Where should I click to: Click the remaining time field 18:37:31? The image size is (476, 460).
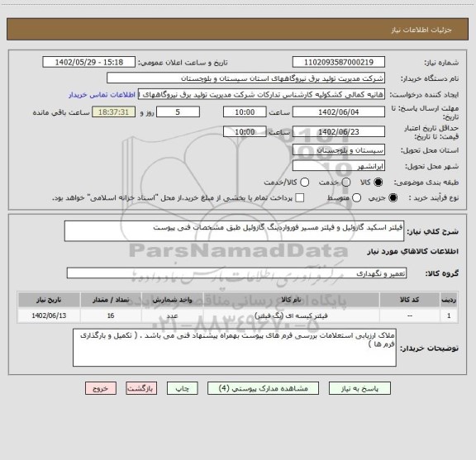(113, 112)
